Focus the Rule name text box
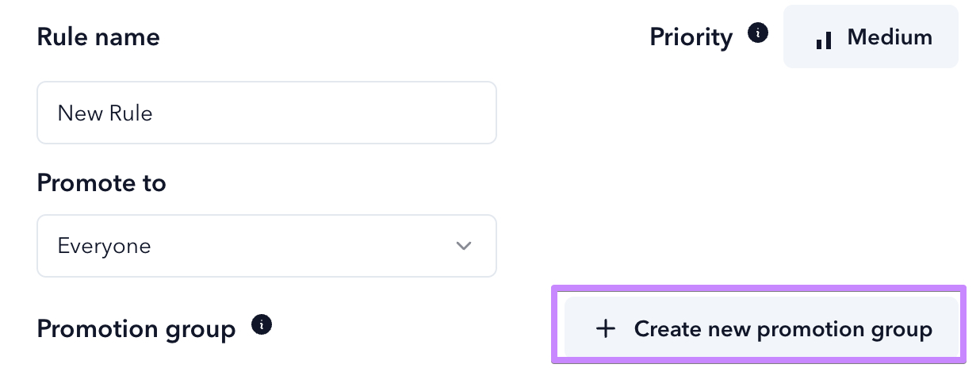 [267, 113]
